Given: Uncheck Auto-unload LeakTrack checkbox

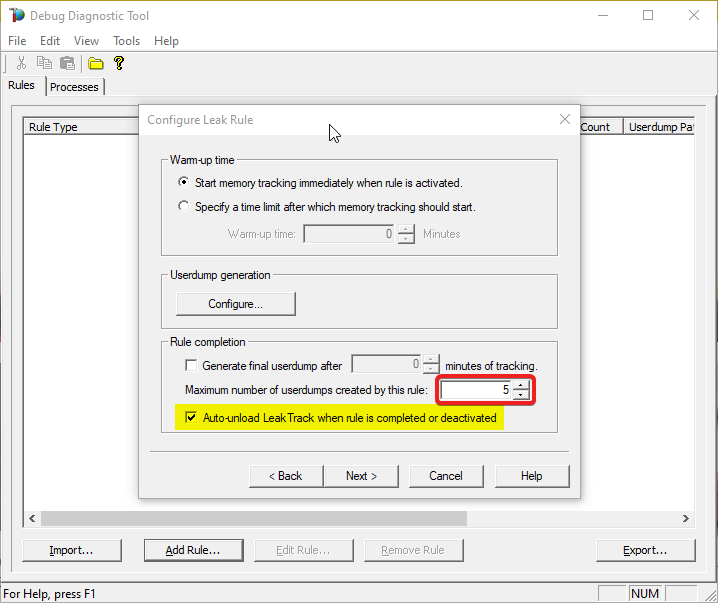Looking at the screenshot, I should pyautogui.click(x=191, y=417).
